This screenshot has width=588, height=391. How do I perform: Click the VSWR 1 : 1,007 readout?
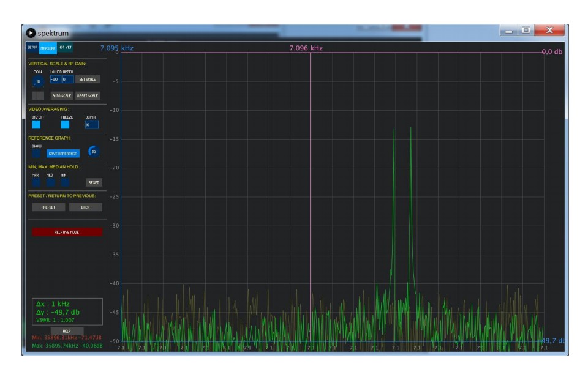tap(55, 320)
